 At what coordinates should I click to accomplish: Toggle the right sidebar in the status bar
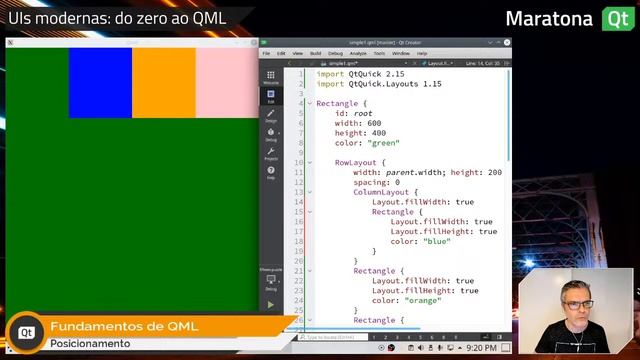(499, 337)
